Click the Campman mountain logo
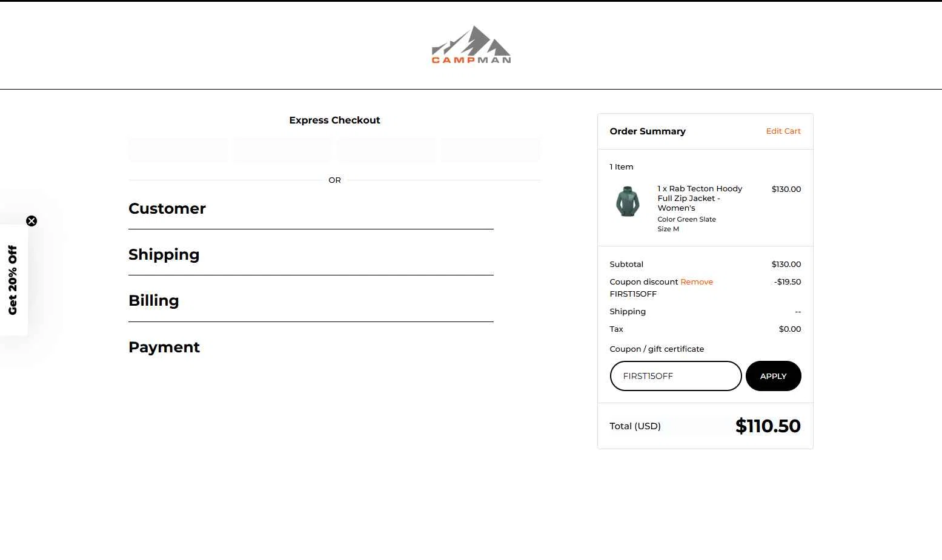This screenshot has height=560, width=942. click(x=471, y=45)
